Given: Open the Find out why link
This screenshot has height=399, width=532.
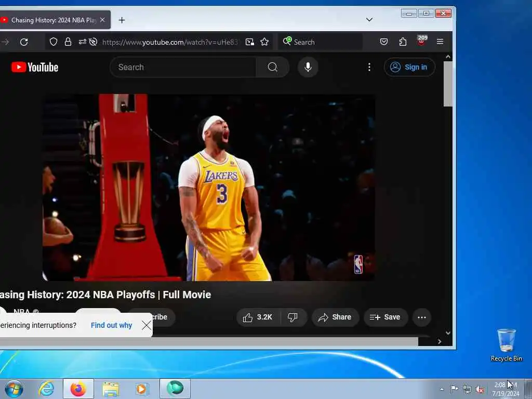Looking at the screenshot, I should tap(111, 325).
